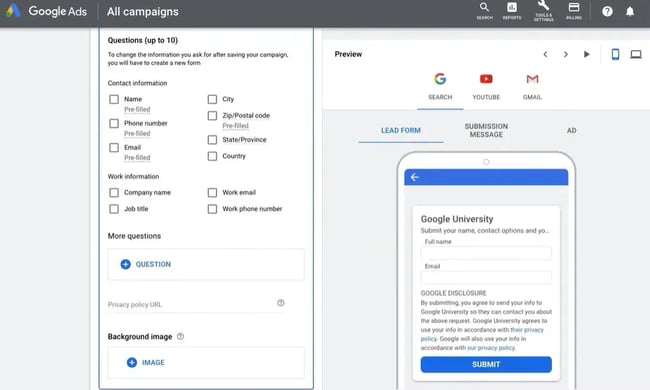Click the SUBMIT button in preview
650x390 pixels.
click(x=486, y=364)
